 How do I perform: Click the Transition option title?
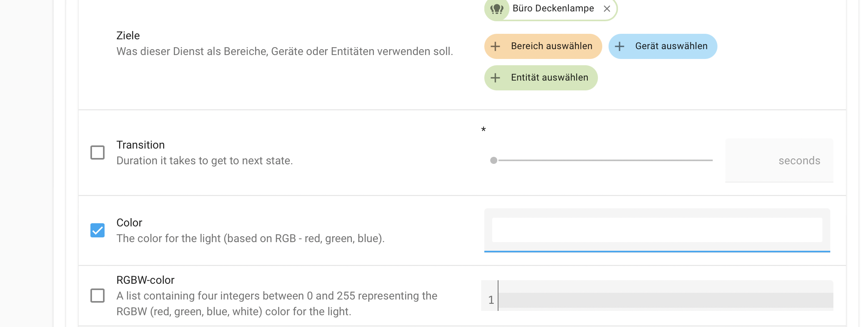pyautogui.click(x=140, y=145)
